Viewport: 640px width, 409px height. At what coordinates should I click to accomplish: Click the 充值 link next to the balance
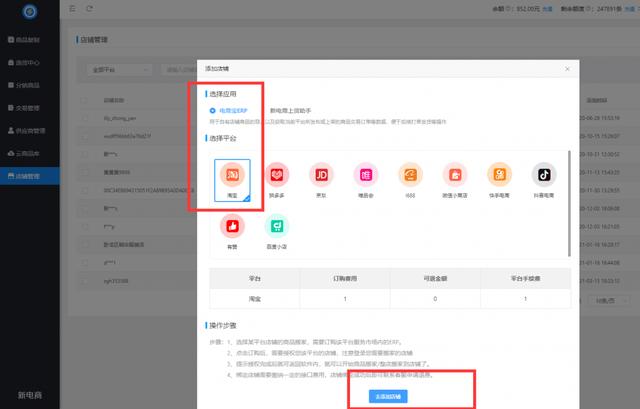click(547, 9)
